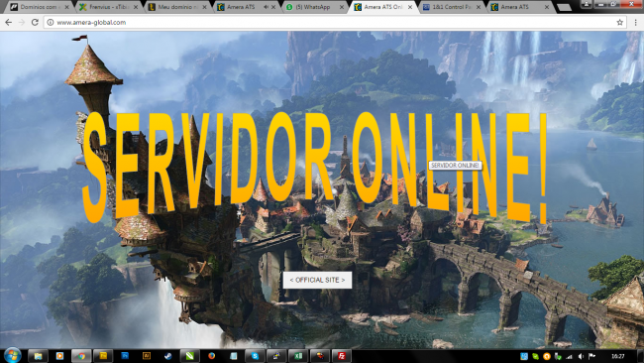Launch Steam from the taskbar

pos(168,356)
